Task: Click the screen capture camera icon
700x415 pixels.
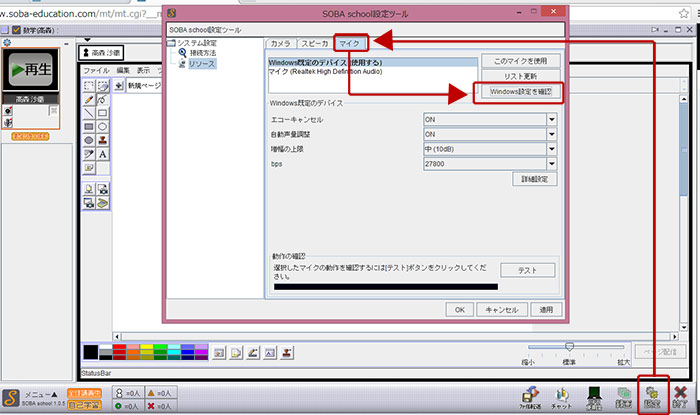Action: [103, 189]
